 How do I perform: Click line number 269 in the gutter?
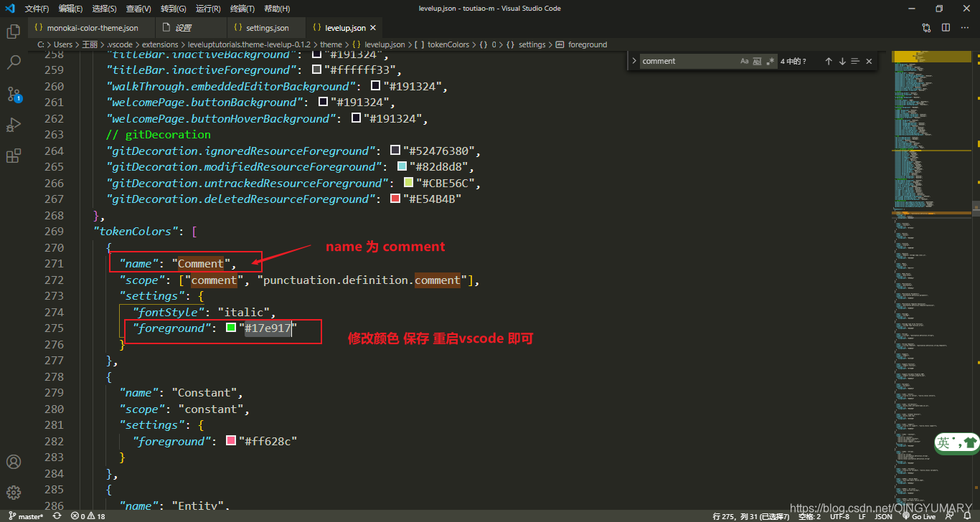coord(54,231)
